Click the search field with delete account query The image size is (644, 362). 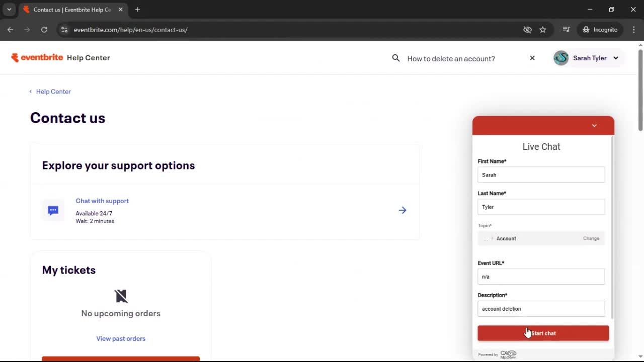click(451, 58)
